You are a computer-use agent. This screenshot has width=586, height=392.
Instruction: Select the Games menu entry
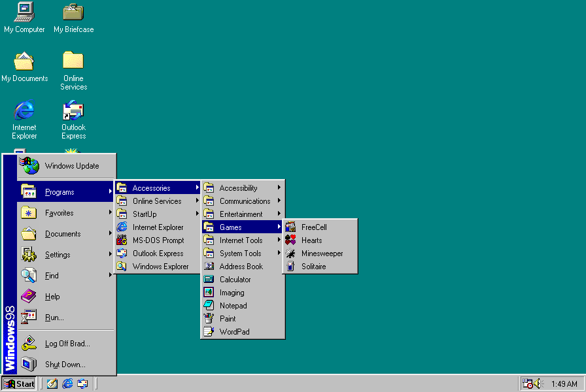tap(243, 227)
